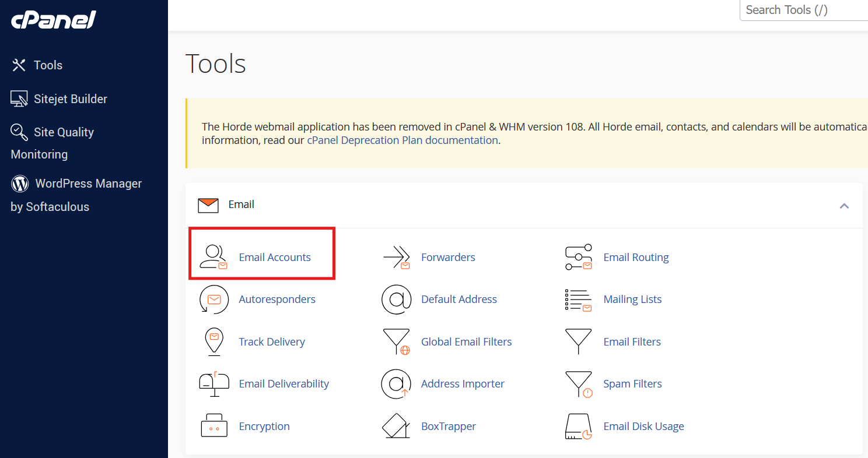This screenshot has height=458, width=868.
Task: Open the Global Email Filters link
Action: 467,341
